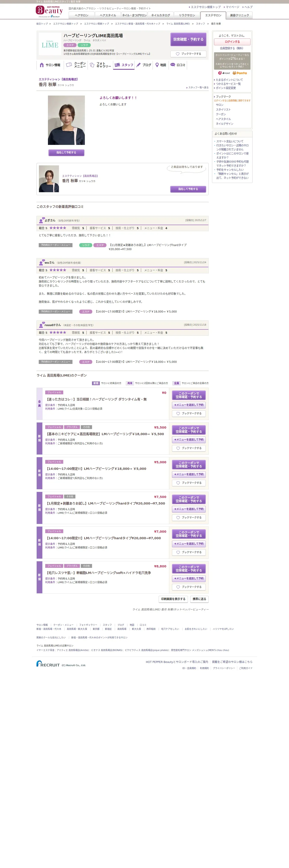The height and width of the screenshot is (868, 289).
Task: Bookmark the ¥5,500 coupon
Action: [189, 448]
